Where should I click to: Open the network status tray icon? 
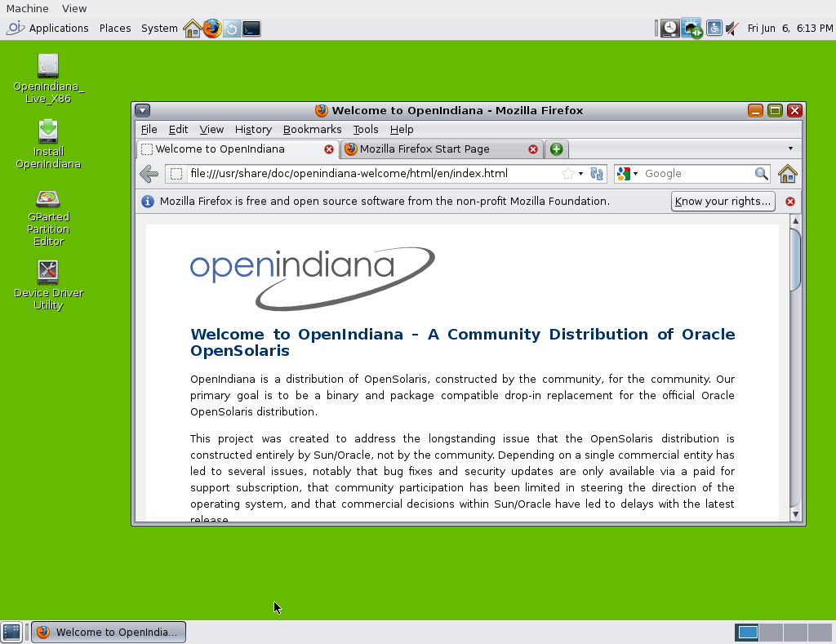point(691,29)
